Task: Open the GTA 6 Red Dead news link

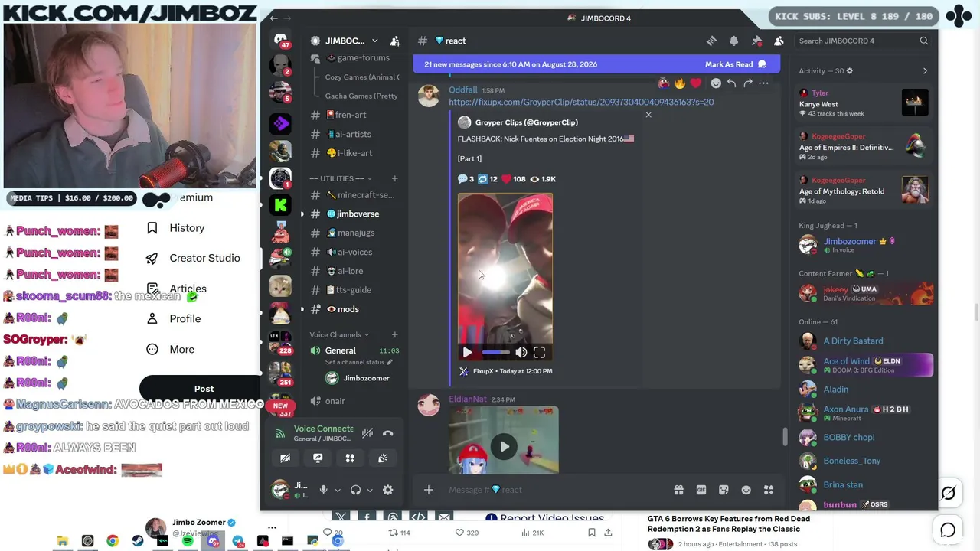Action: (x=728, y=523)
